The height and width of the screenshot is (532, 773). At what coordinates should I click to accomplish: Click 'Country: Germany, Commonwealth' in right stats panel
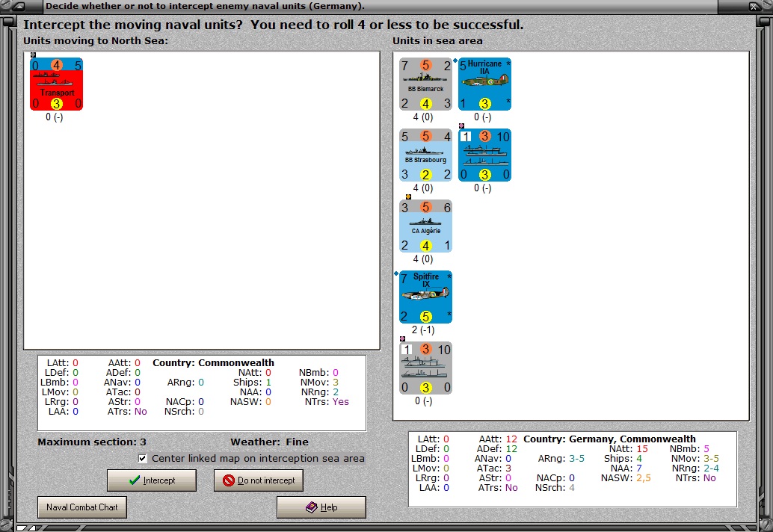pyautogui.click(x=609, y=439)
